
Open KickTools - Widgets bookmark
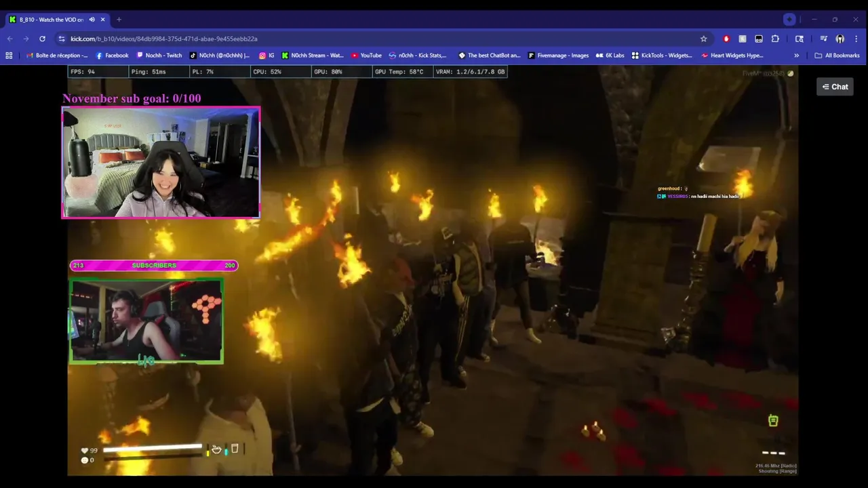point(663,56)
